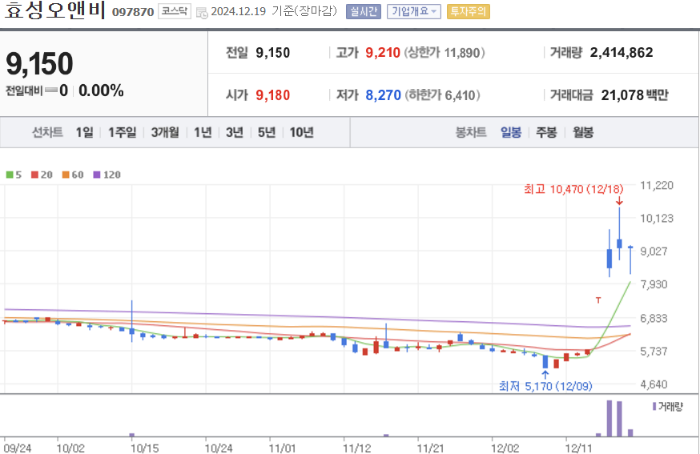Viewport: 700px width, 454px height.
Task: Click the 투자주의 badge
Action: [x=468, y=11]
